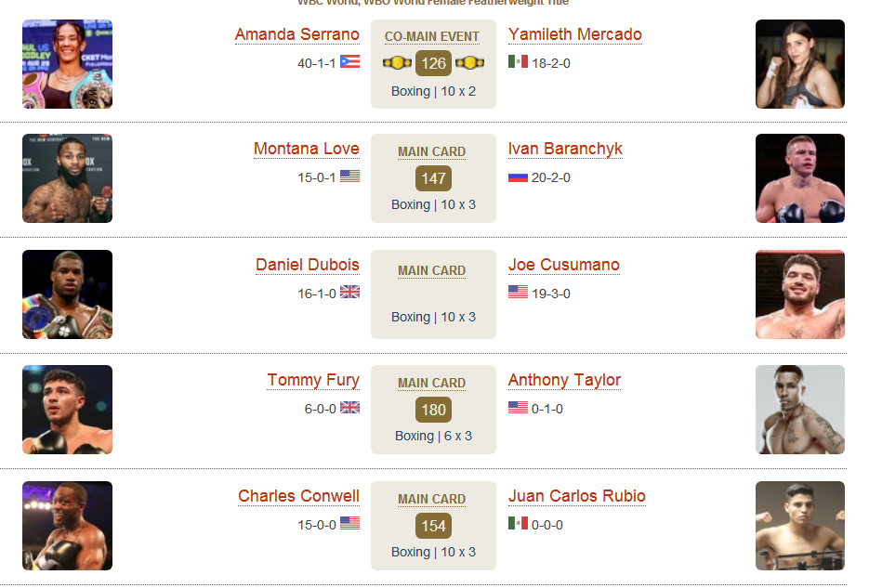
Task: Click the 147 weight badge
Action: pyautogui.click(x=433, y=178)
